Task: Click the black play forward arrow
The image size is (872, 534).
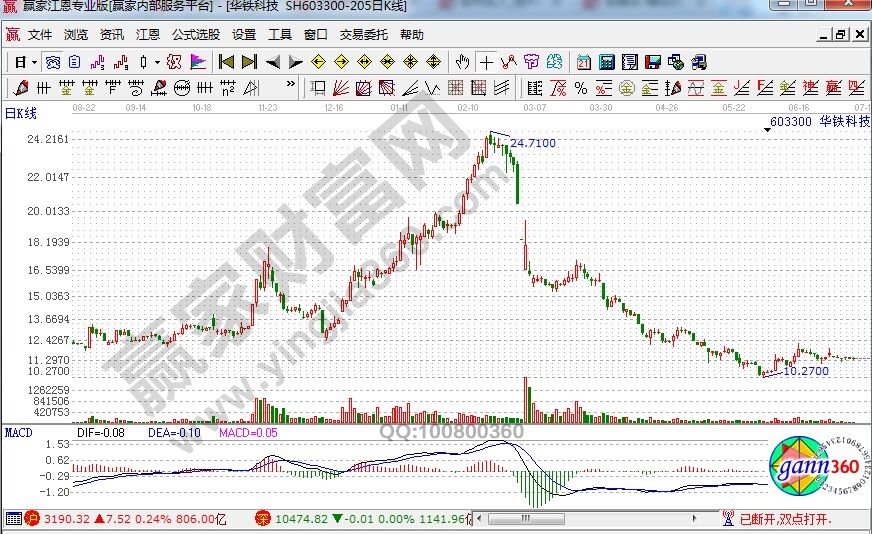Action: 295,62
